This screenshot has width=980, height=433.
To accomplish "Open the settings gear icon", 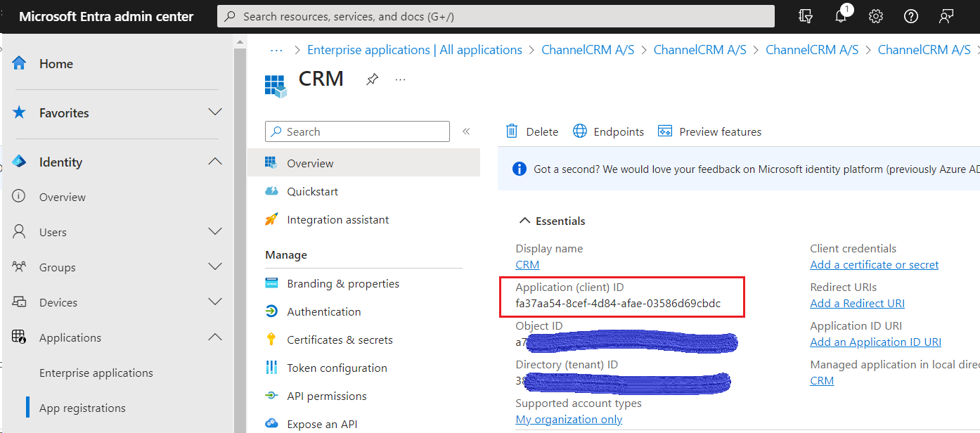I will coord(876,16).
